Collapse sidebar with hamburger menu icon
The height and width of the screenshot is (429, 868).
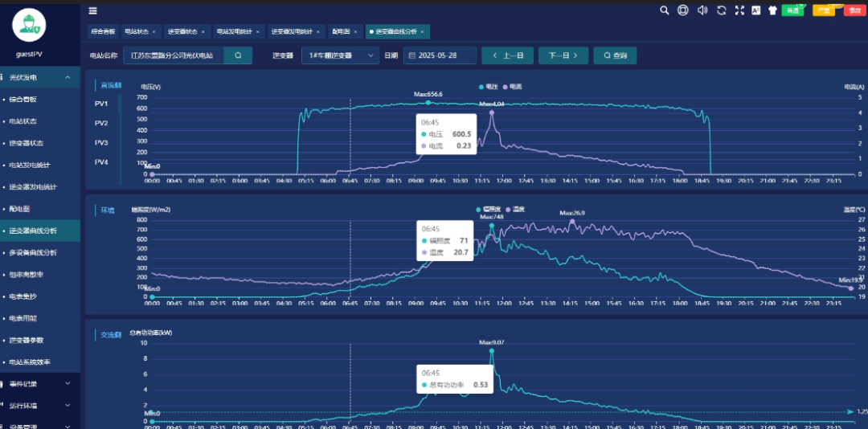click(93, 10)
